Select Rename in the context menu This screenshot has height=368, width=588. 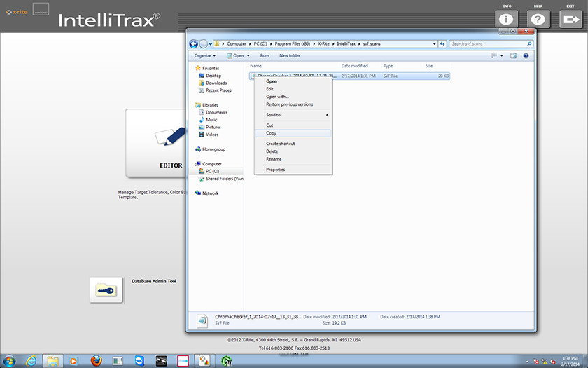293,159
